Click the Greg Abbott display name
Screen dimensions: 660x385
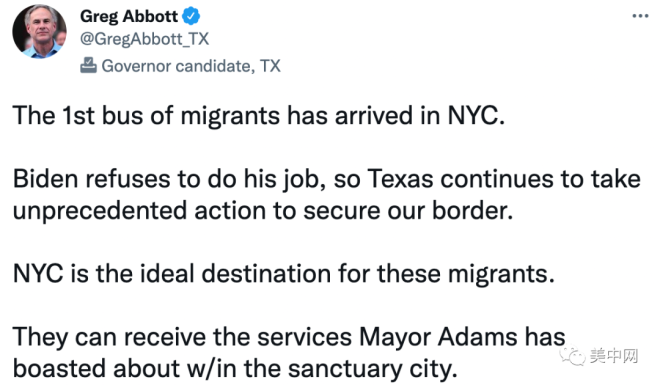click(129, 16)
